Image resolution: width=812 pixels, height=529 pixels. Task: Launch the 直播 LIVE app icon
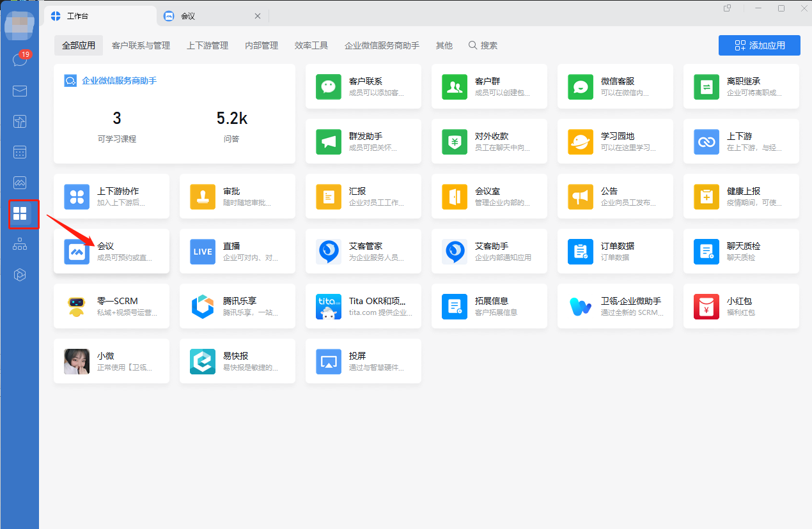pos(203,252)
